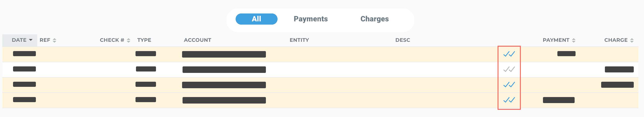The width and height of the screenshot is (644, 117).
Task: Show all transactions with the All tab
Action: tap(256, 19)
